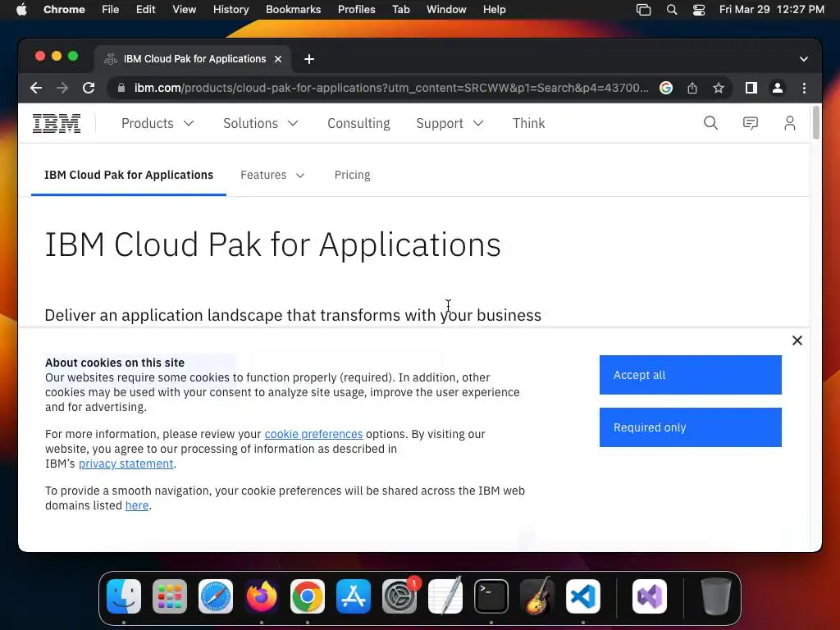
Task: Open the Profiles menu
Action: click(x=356, y=10)
